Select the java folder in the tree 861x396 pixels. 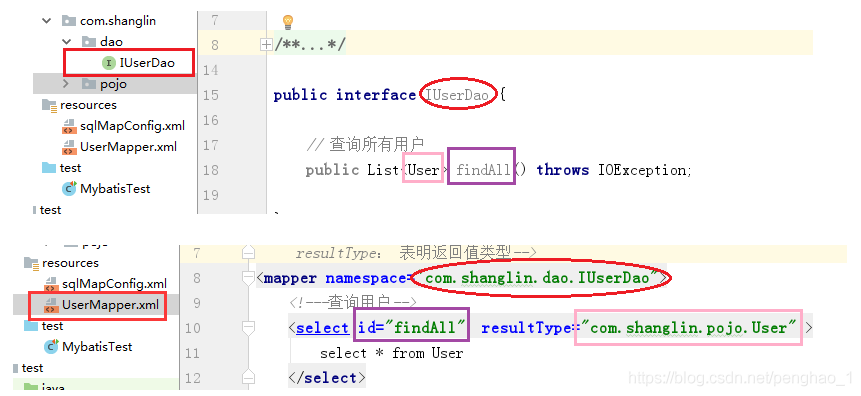click(53, 388)
